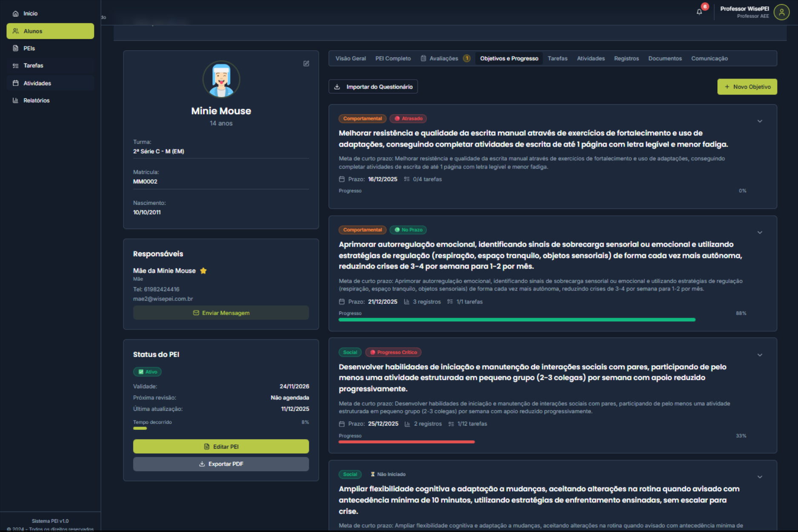This screenshot has height=532, width=798.
Task: Click the Início home icon in sidebar
Action: pos(16,14)
